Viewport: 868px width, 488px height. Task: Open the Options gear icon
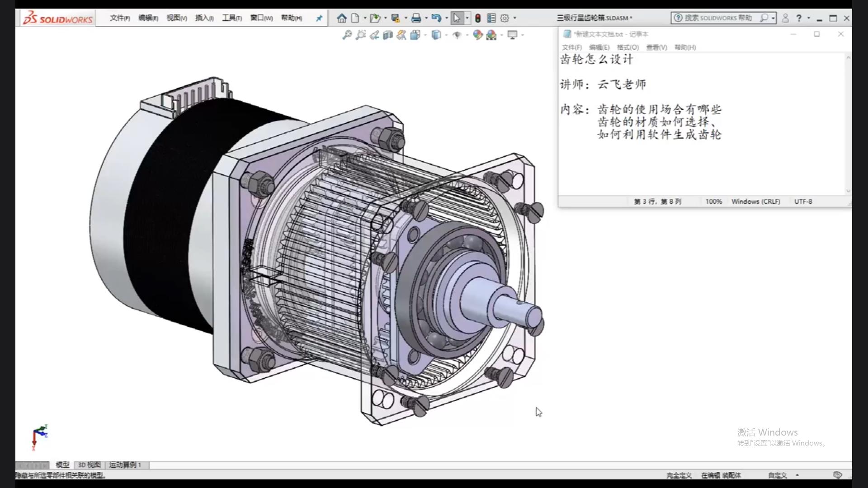tap(505, 18)
